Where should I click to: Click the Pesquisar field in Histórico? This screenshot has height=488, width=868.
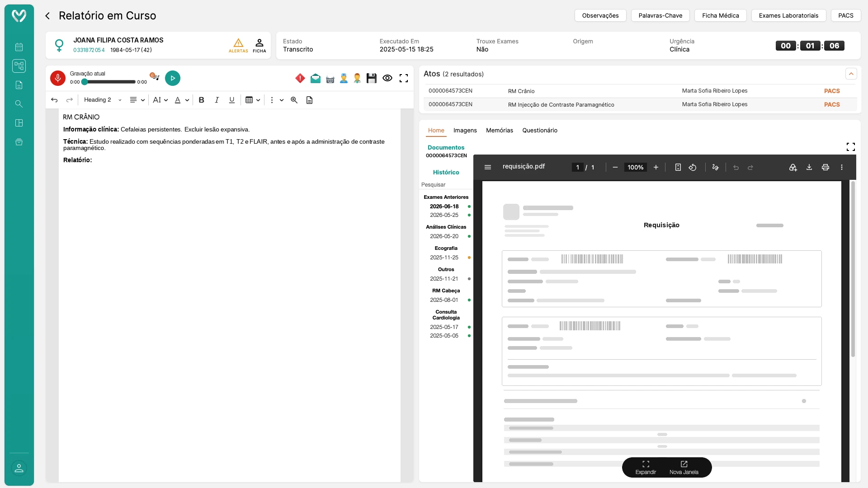tap(446, 185)
